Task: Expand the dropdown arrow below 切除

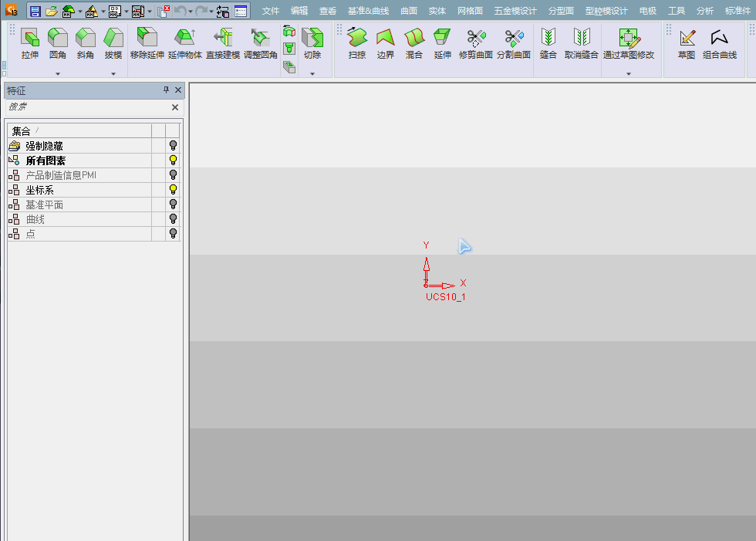Action: coord(312,74)
